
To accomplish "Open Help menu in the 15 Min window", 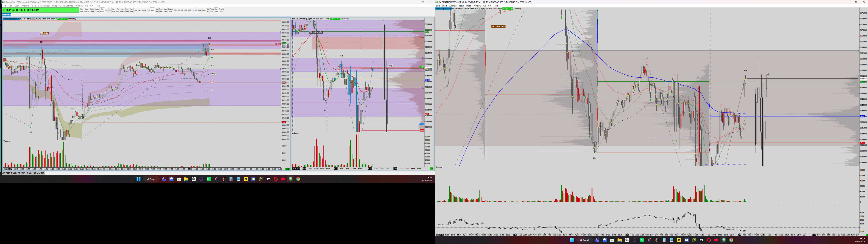I will [x=496, y=6].
